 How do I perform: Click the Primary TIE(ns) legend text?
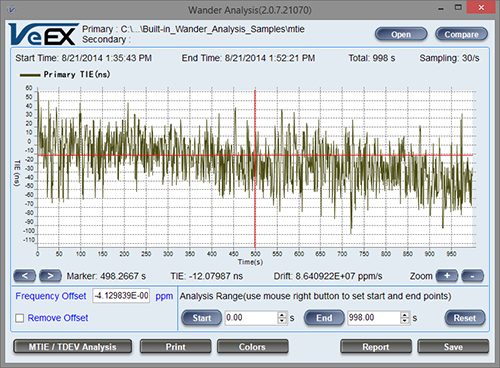coord(77,74)
